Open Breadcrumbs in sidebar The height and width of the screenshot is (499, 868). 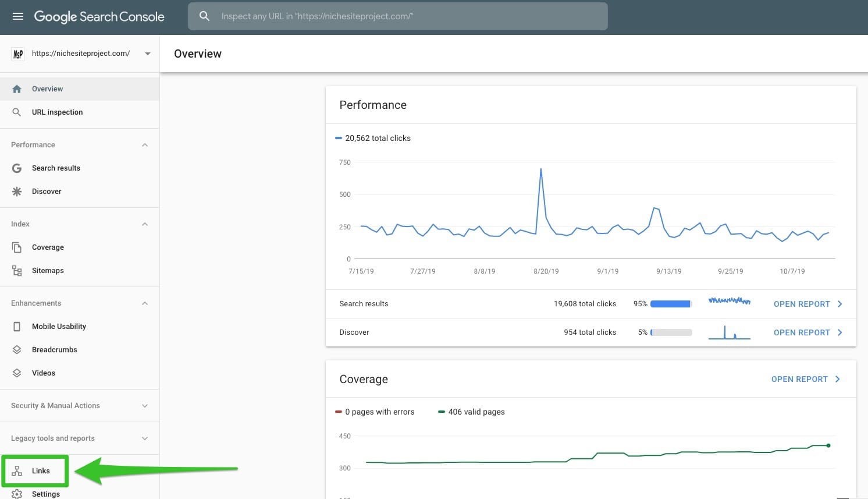click(80, 350)
